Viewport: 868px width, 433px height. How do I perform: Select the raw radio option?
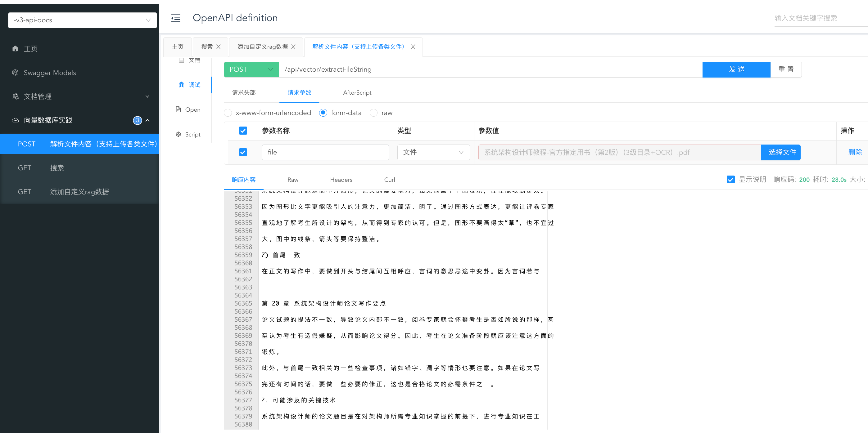coord(373,113)
